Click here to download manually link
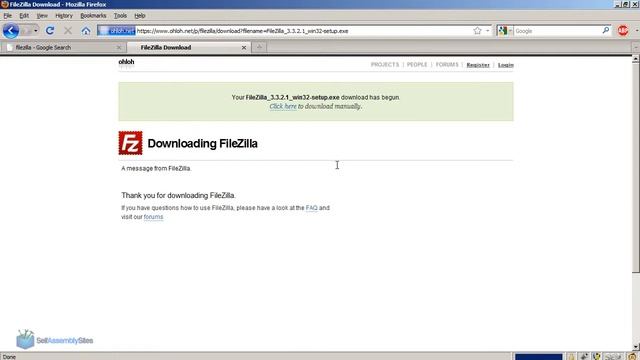 (283, 106)
